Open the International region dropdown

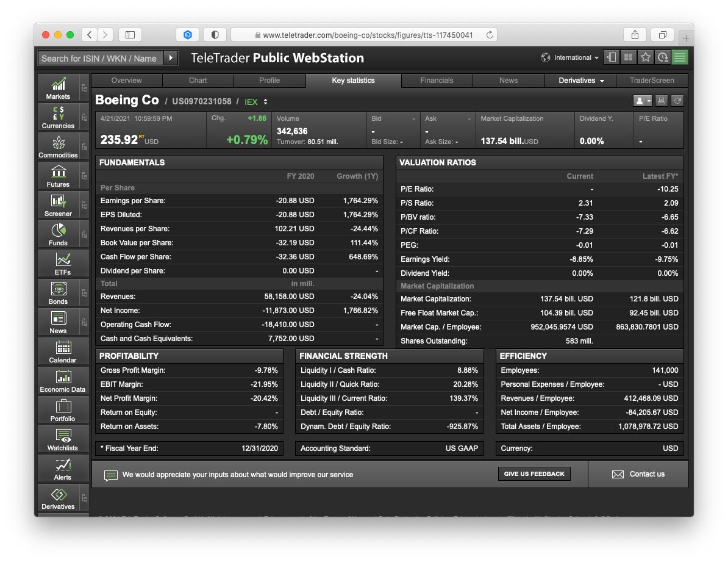pos(569,57)
